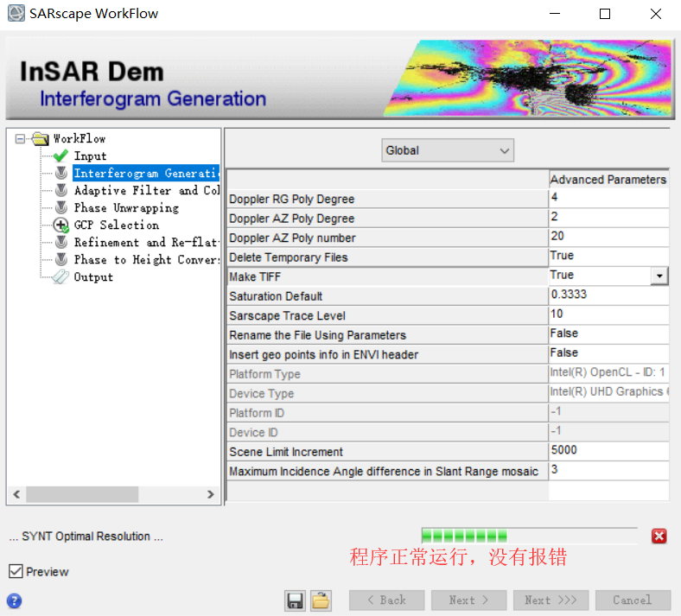
Task: Click the tree panel horizontal scrollbar thumb
Action: pos(82,494)
